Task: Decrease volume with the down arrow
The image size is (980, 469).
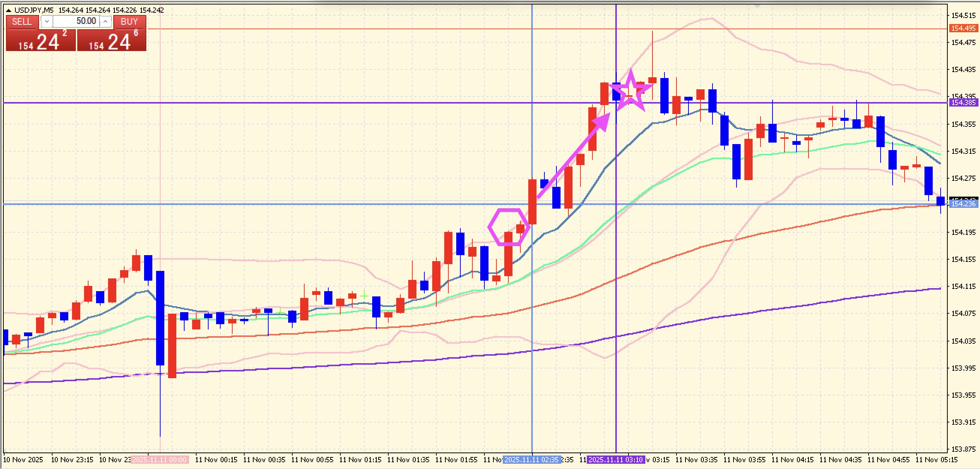Action: click(47, 21)
